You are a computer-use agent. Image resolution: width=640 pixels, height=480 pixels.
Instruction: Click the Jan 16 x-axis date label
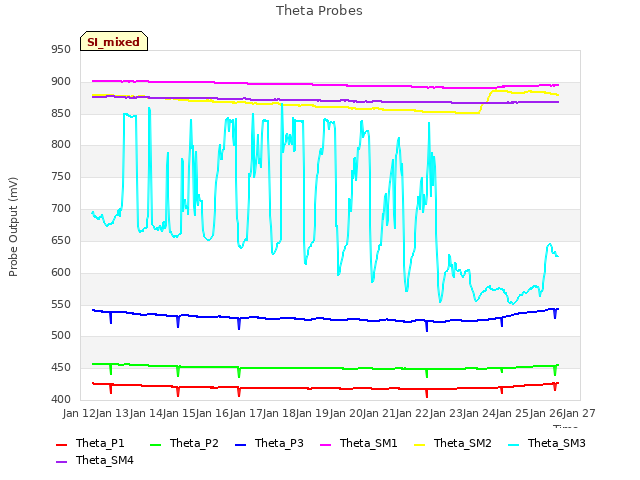click(x=213, y=413)
